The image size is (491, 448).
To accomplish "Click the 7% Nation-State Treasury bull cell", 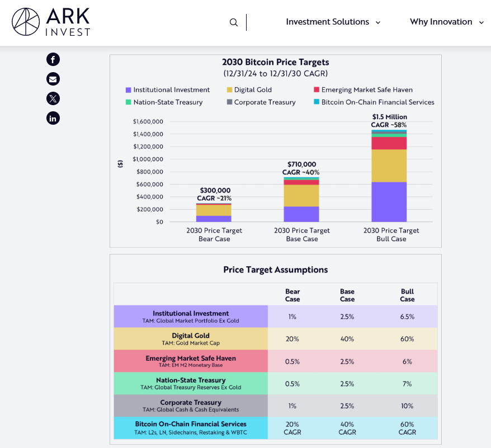I will 407,384.
